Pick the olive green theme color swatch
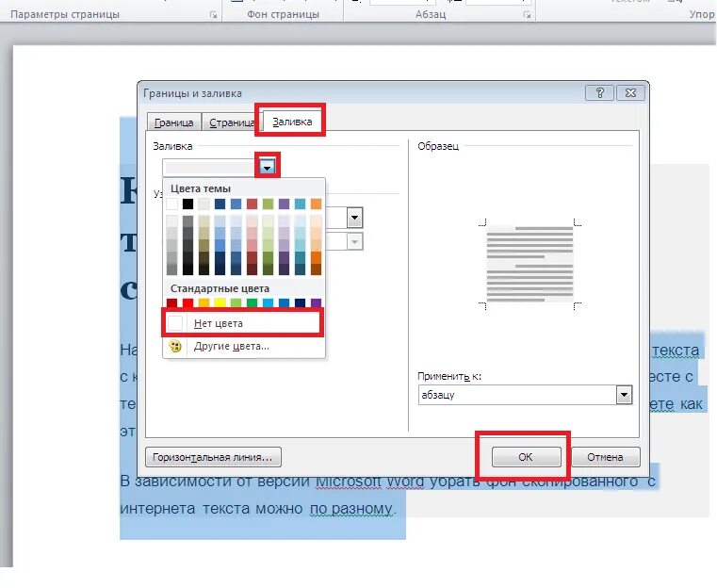 point(268,204)
